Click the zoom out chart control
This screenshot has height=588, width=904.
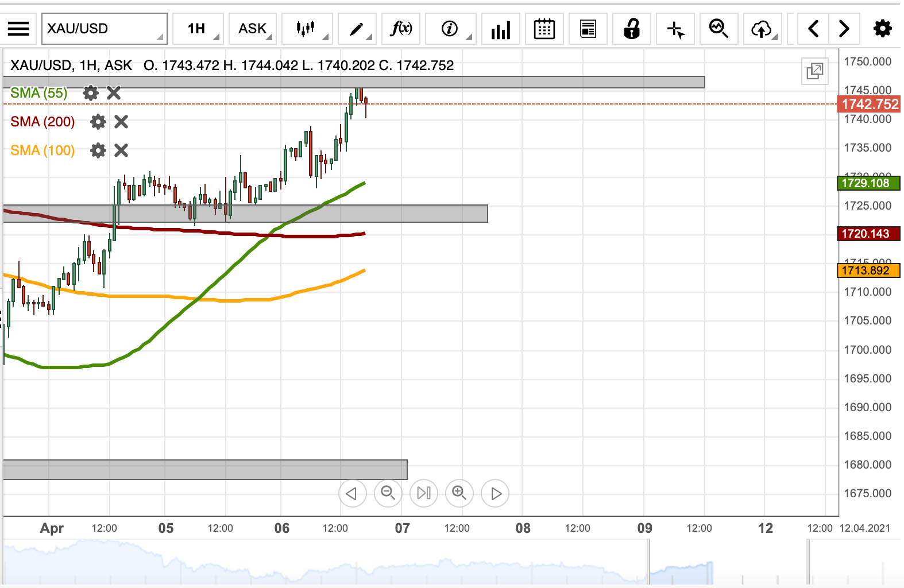pos(388,493)
